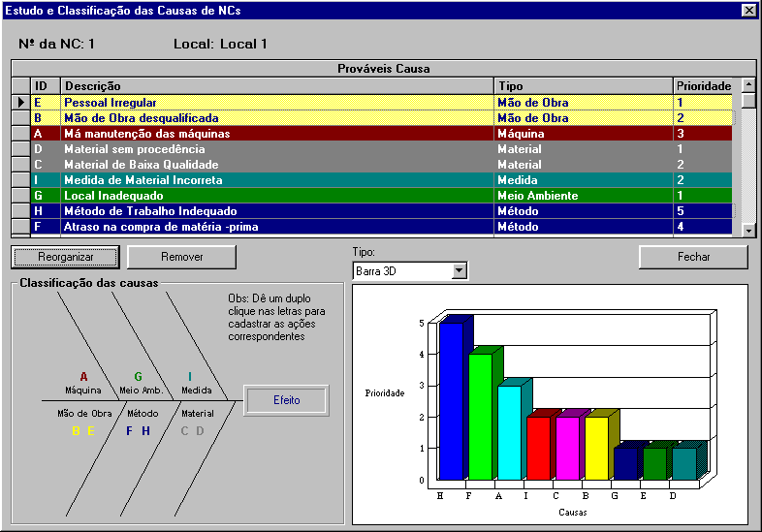Image resolution: width=762 pixels, height=532 pixels.
Task: Click the teal D bar in chart
Action: click(x=684, y=464)
